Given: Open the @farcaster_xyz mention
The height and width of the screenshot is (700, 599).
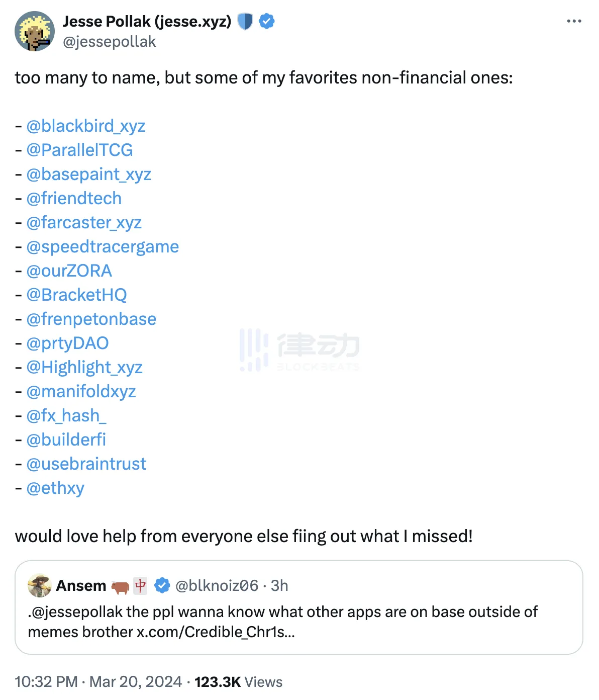Looking at the screenshot, I should click(84, 223).
